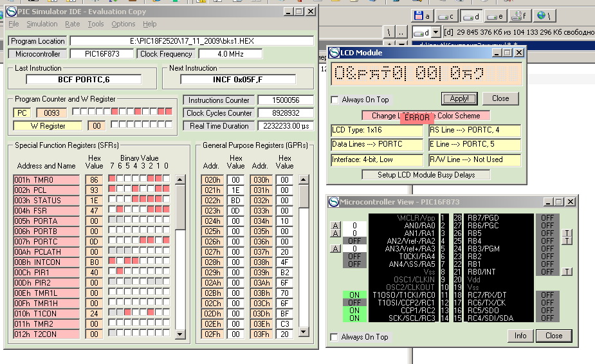This screenshot has width=595, height=364.
Task: Toggle the ON state of CCP1/RC2 pin
Action: click(354, 311)
